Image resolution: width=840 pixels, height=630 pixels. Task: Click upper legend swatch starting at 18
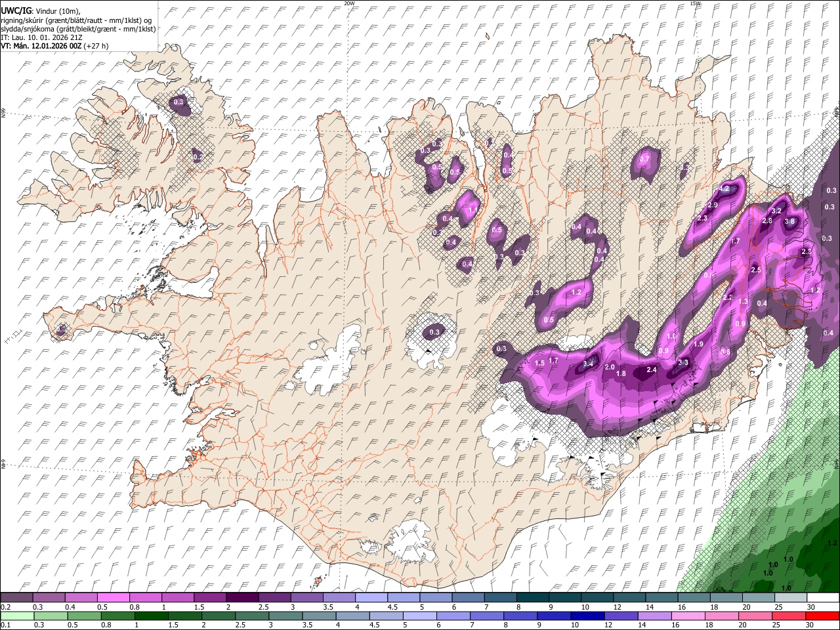(726, 598)
